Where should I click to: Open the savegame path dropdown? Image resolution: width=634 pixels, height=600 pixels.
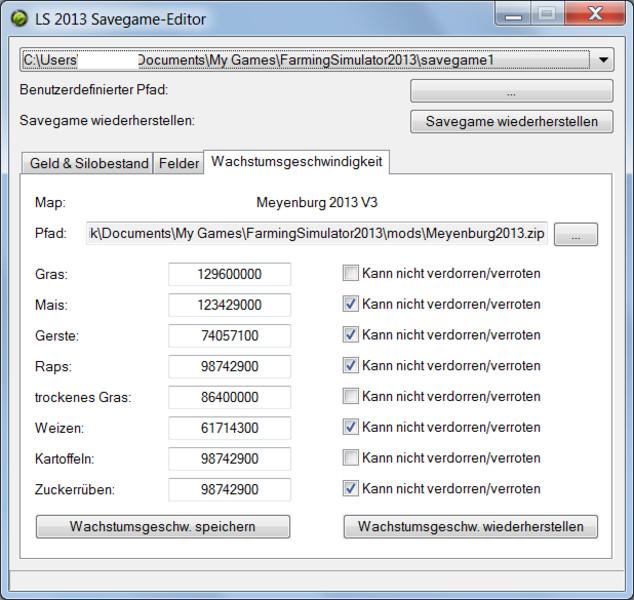pos(603,60)
